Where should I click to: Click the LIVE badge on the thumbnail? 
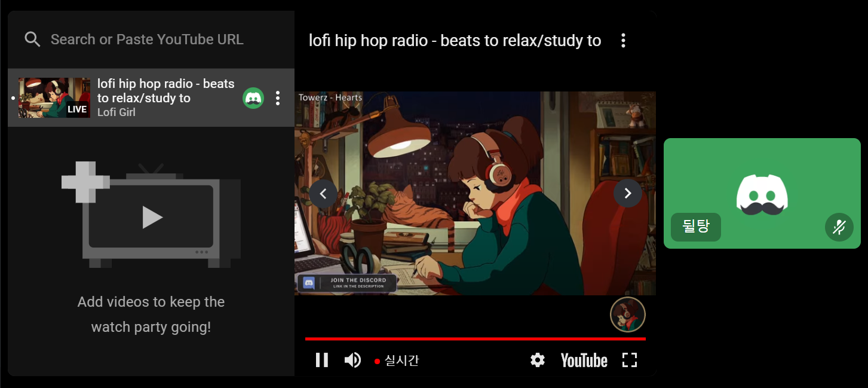tap(77, 109)
